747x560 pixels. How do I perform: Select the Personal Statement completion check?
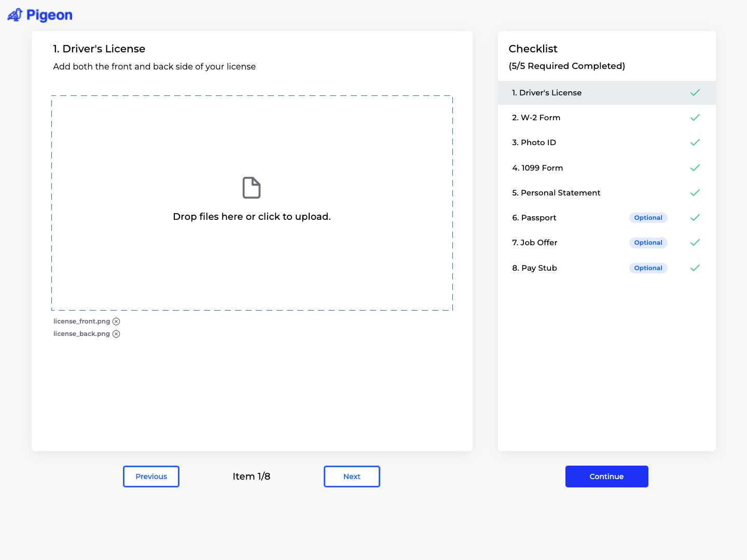point(695,192)
